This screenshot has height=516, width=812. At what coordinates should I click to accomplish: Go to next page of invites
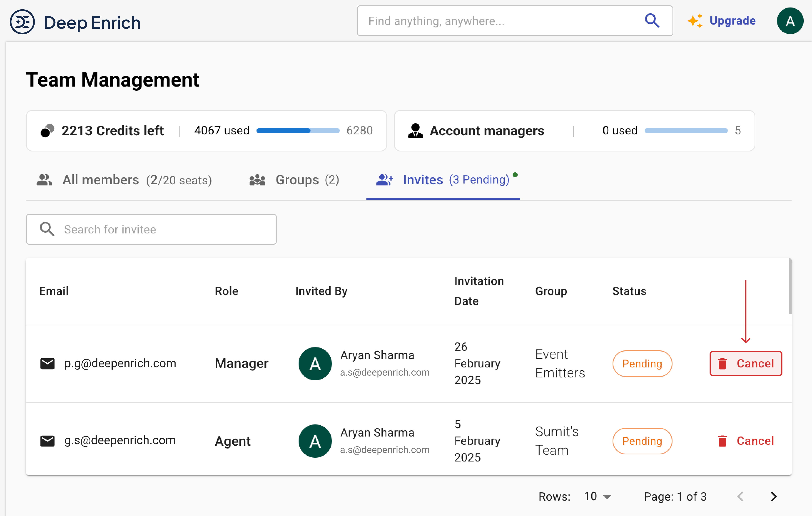[x=774, y=496]
